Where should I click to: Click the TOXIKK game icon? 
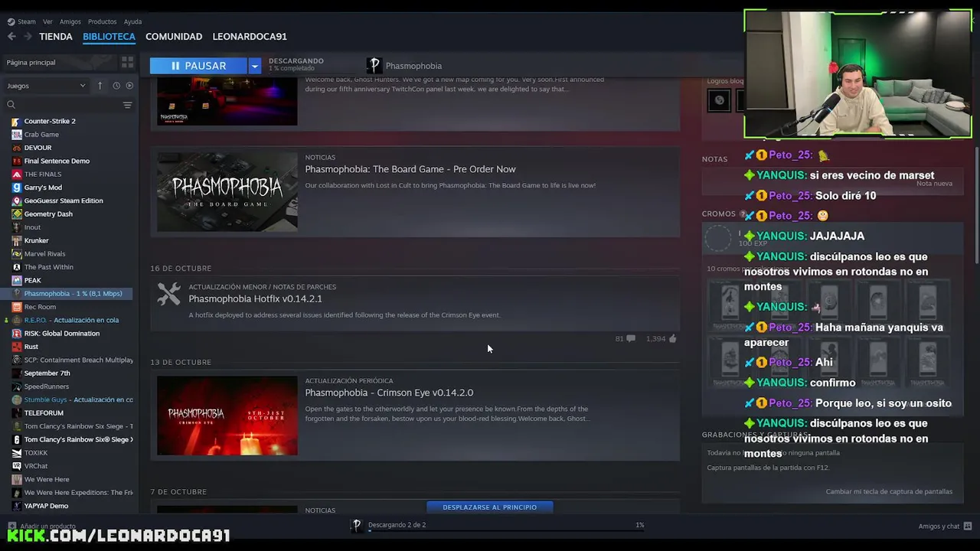(17, 452)
